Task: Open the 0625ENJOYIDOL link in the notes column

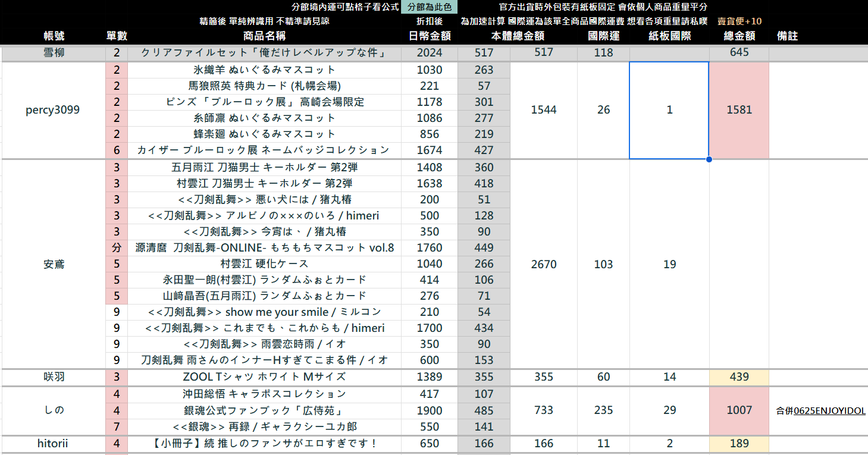Action: [829, 410]
